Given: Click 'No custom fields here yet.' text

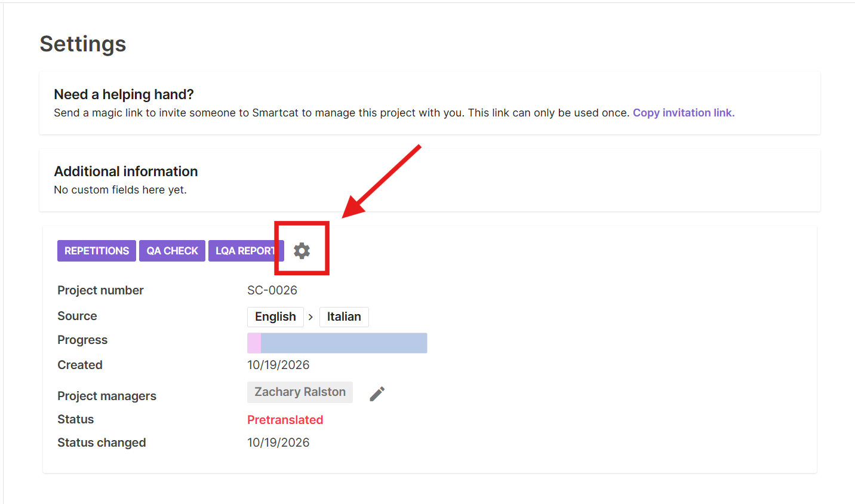Looking at the screenshot, I should 120,190.
